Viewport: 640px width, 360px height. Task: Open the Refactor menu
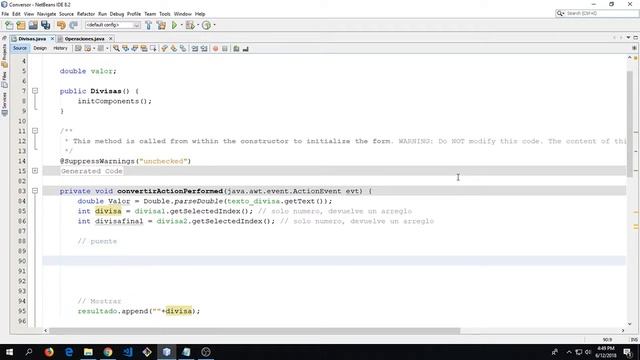tap(86, 14)
